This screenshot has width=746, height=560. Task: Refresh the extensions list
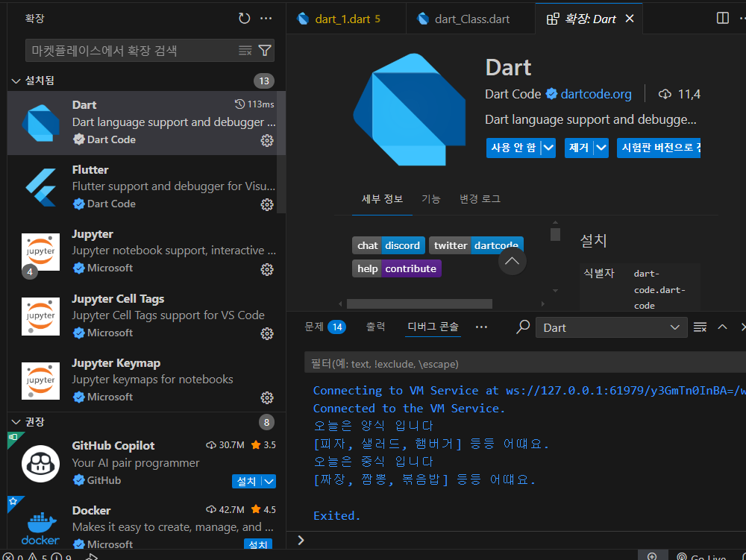point(244,19)
